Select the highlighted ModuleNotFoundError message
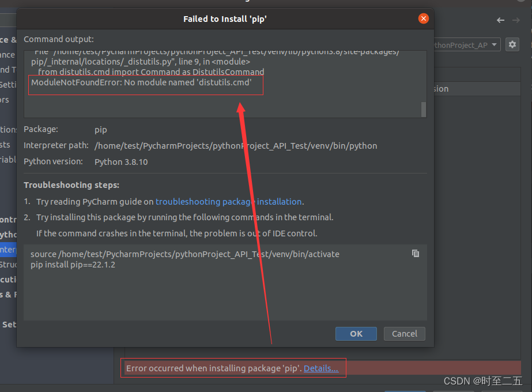 (144, 84)
